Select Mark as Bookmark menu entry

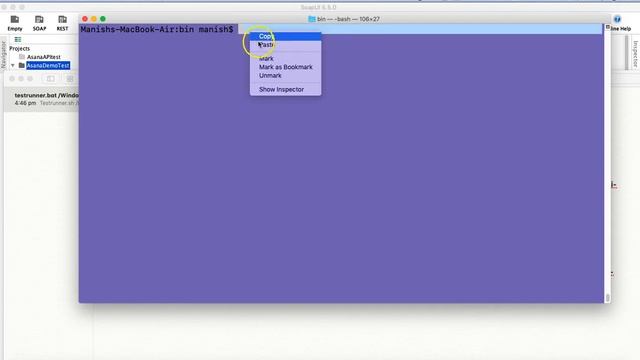pos(285,67)
